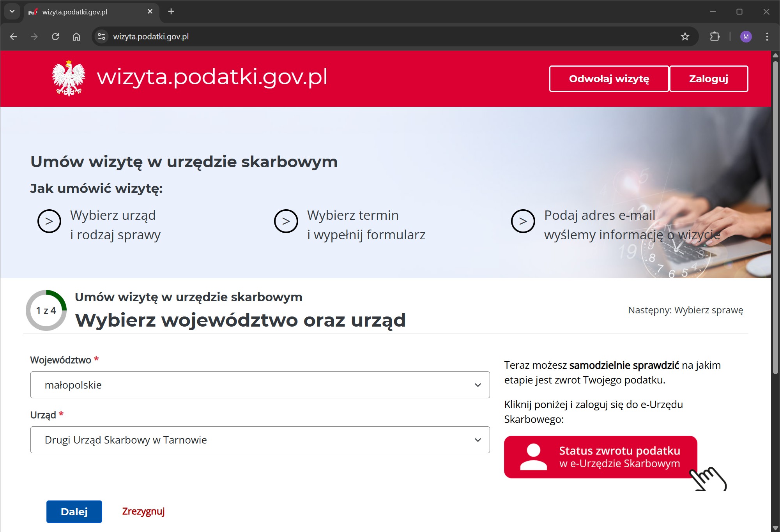View site information icon in address bar
780x532 pixels.
102,37
